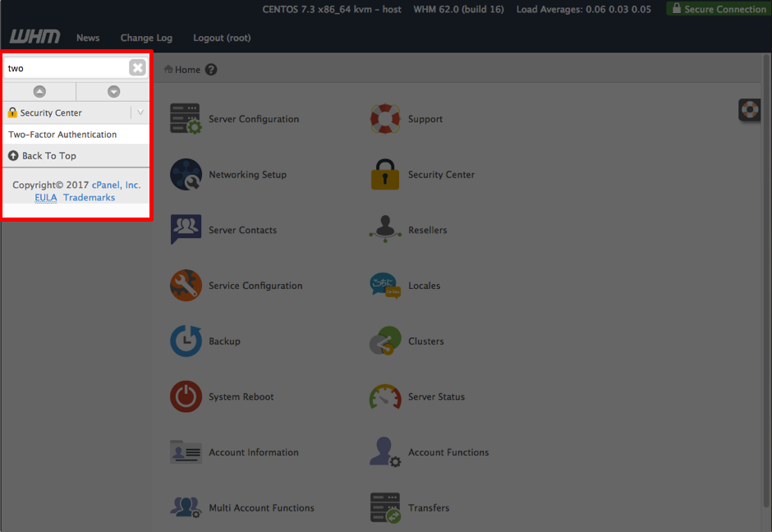Screen dimensions: 772x532
Task: Click the Service Configuration wrench icon
Action: click(186, 286)
